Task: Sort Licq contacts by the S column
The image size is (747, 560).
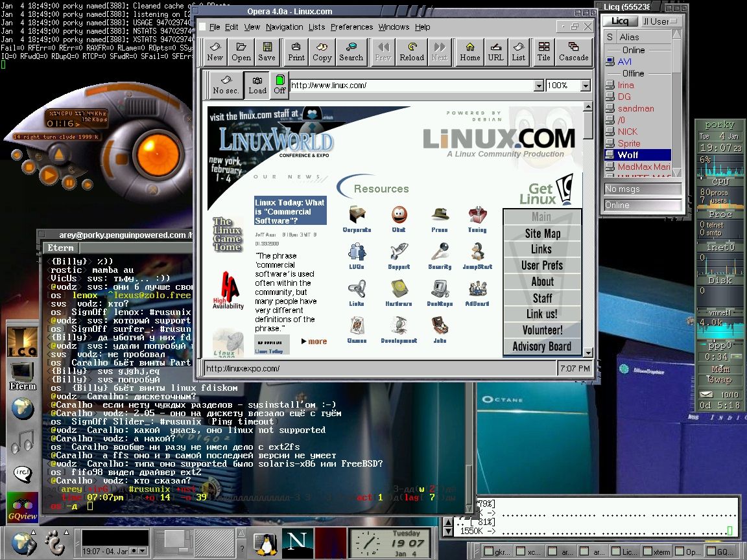Action: (610, 37)
